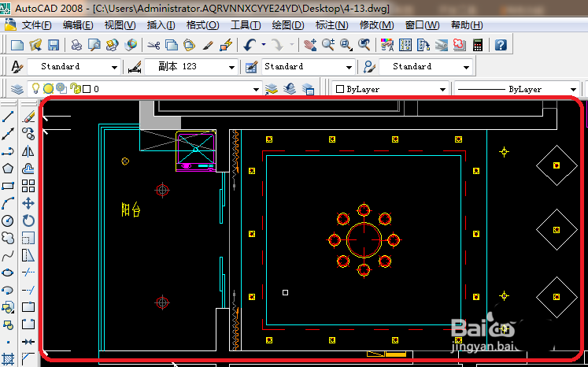Image resolution: width=588 pixels, height=367 pixels.
Task: Click the layer 0 color square
Action: (x=87, y=89)
